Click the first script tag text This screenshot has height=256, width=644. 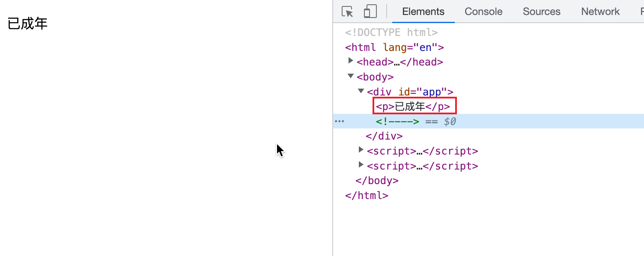pyautogui.click(x=422, y=151)
